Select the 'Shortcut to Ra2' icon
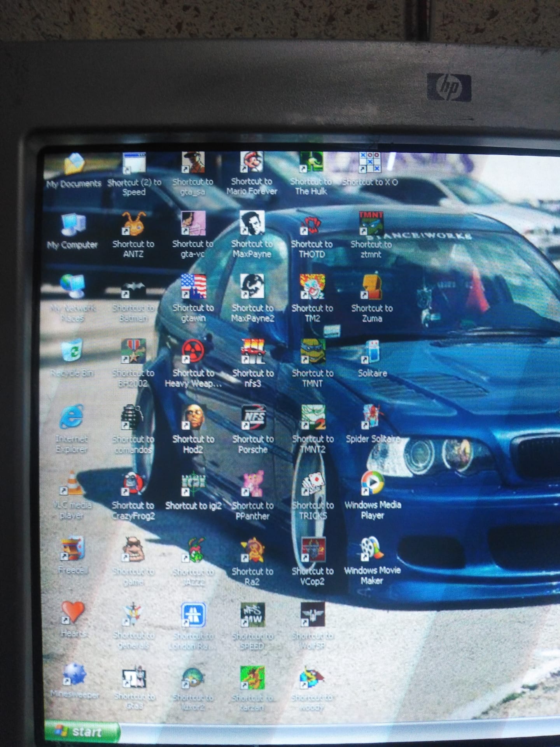 click(253, 550)
